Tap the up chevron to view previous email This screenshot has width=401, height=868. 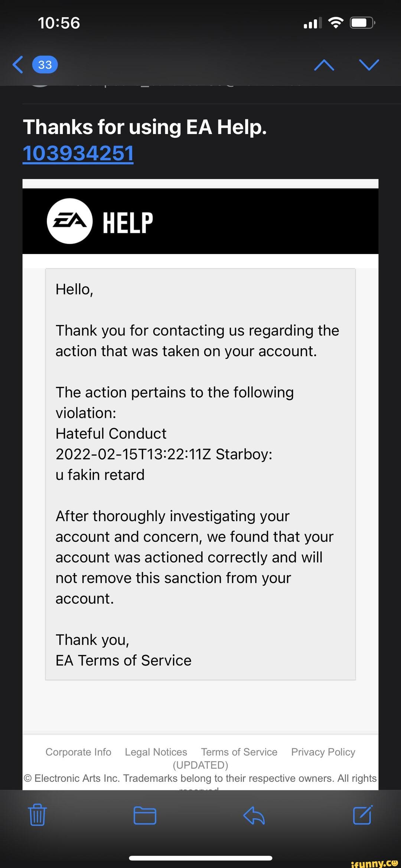323,64
